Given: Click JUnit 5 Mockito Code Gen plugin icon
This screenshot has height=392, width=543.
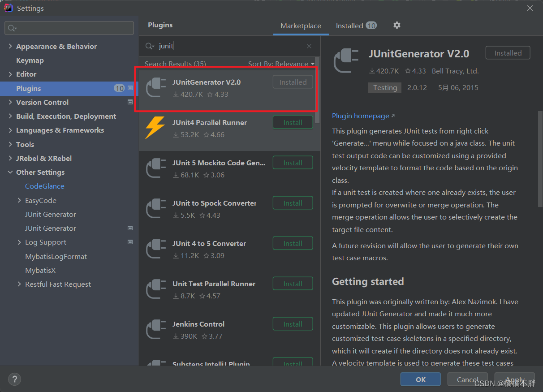Looking at the screenshot, I should 156,168.
